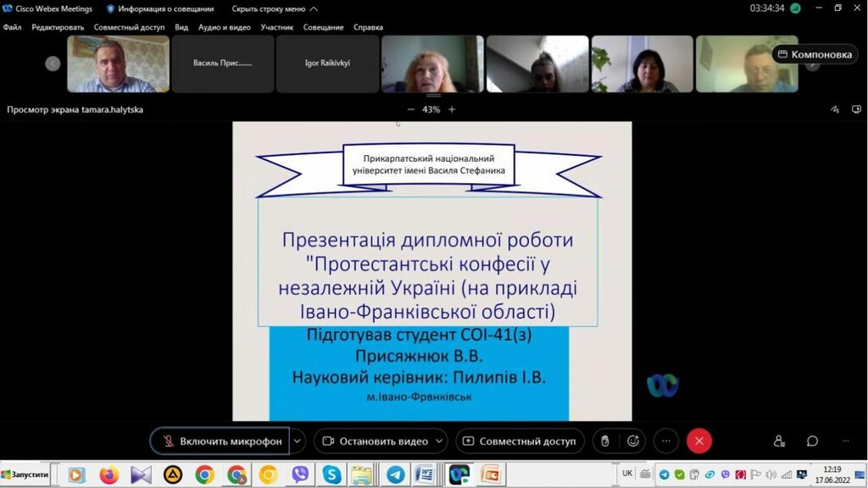
Task: Zoom out with the minus icon
Action: point(411,109)
